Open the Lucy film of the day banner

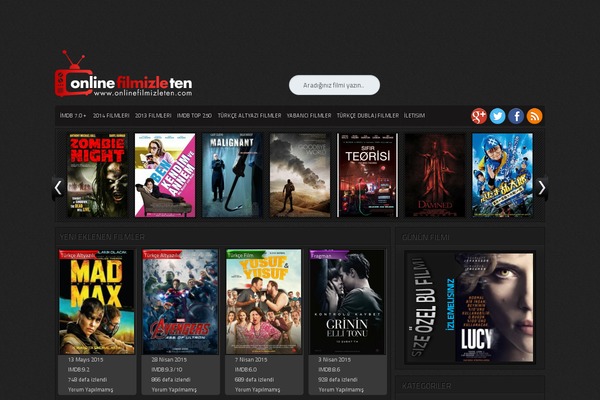point(470,307)
